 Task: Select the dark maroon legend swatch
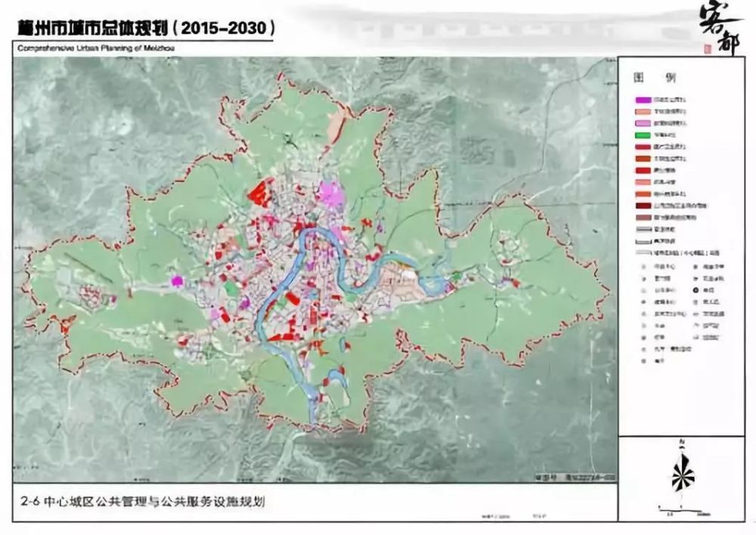tap(643, 206)
